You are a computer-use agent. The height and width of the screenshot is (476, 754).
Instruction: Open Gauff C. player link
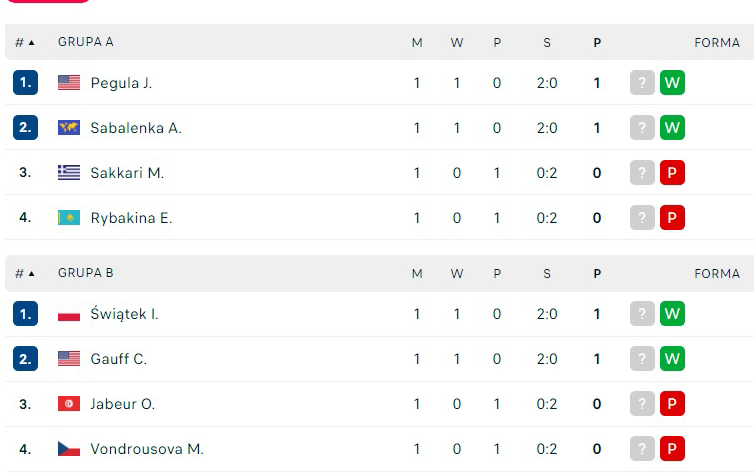(x=118, y=359)
